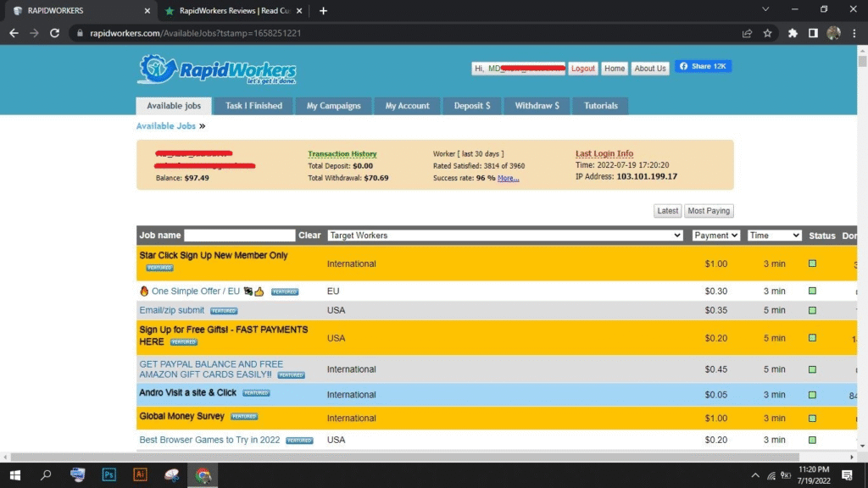Click status box for Email/zip submit
This screenshot has width=868, height=488.
(x=812, y=310)
